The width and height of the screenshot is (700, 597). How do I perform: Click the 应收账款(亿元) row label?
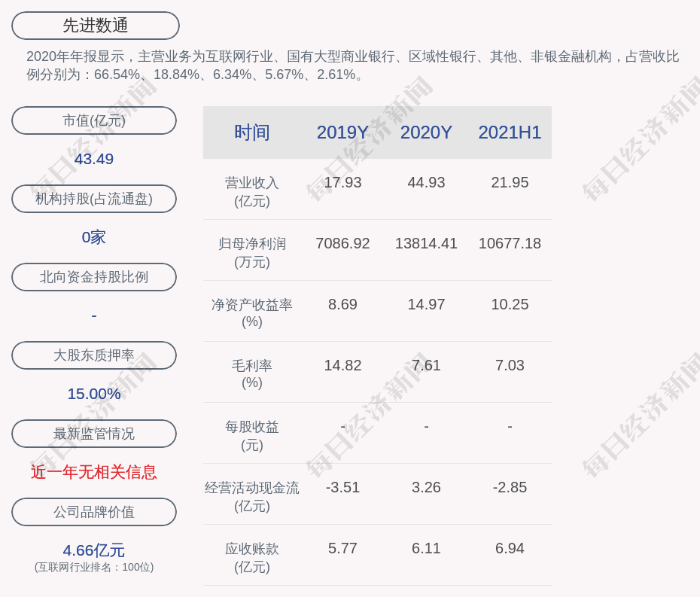(252, 558)
